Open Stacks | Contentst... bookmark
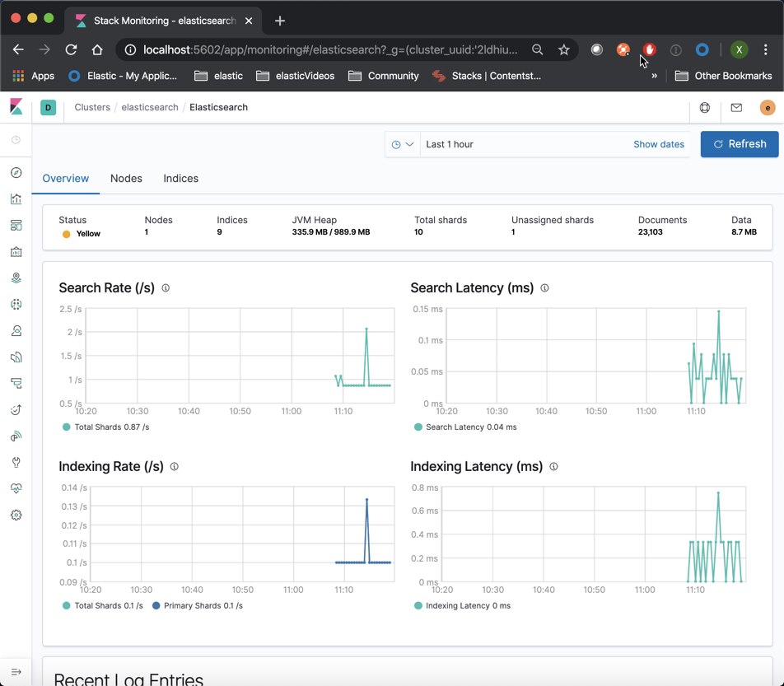Screen dimensions: 784x686 (x=487, y=76)
